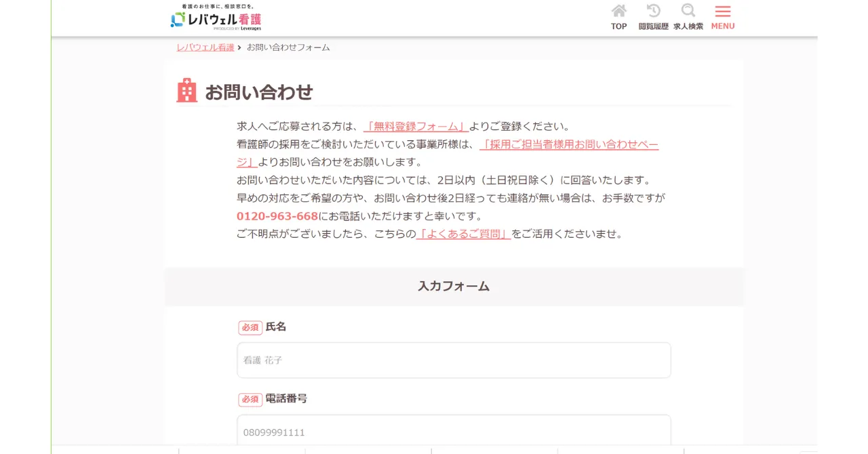The height and width of the screenshot is (454, 868).
Task: Click the hospital icon beside the heading
Action: [x=186, y=91]
